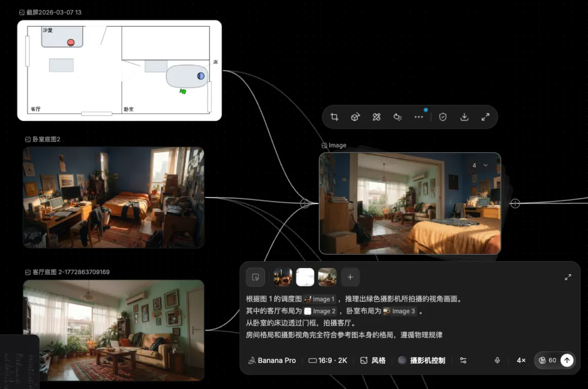Click the left input connector of Image node
The width and height of the screenshot is (588, 389).
(x=305, y=203)
